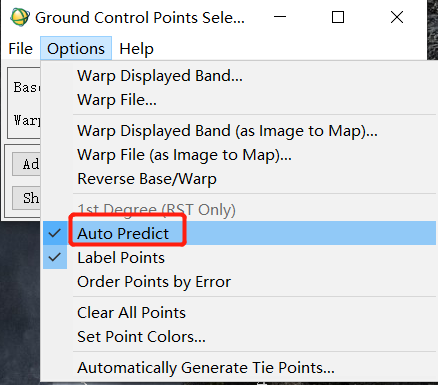This screenshot has height=385, width=438.
Task: Choose Warp Displayed Band...
Action: [x=239, y=76]
